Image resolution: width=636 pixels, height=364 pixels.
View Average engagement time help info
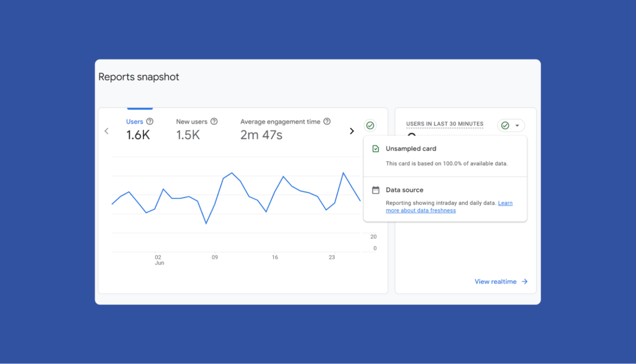click(326, 121)
